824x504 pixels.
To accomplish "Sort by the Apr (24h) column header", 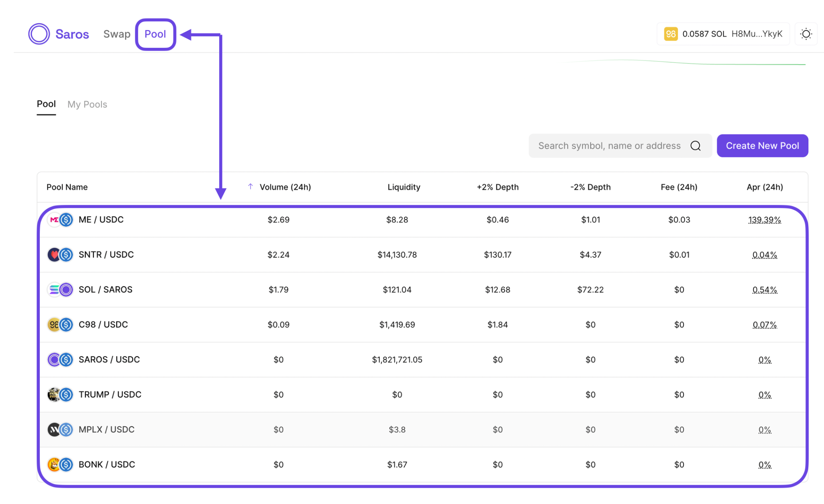I will 764,187.
